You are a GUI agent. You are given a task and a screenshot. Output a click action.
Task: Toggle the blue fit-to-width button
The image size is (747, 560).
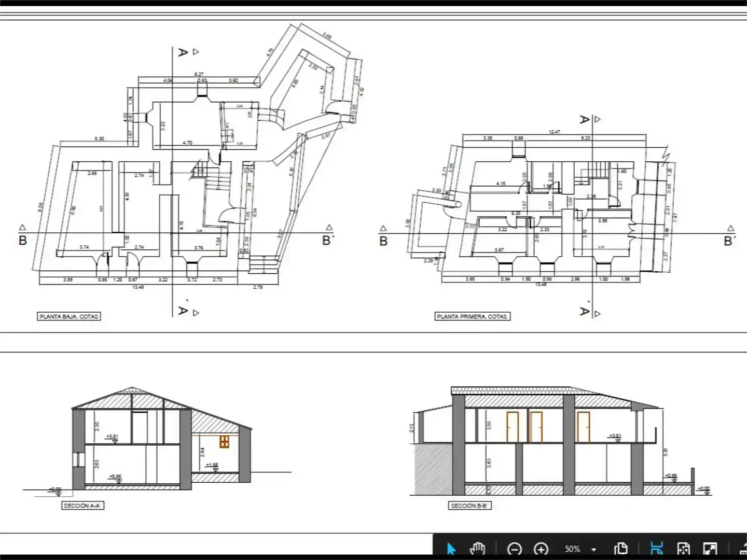(x=656, y=549)
